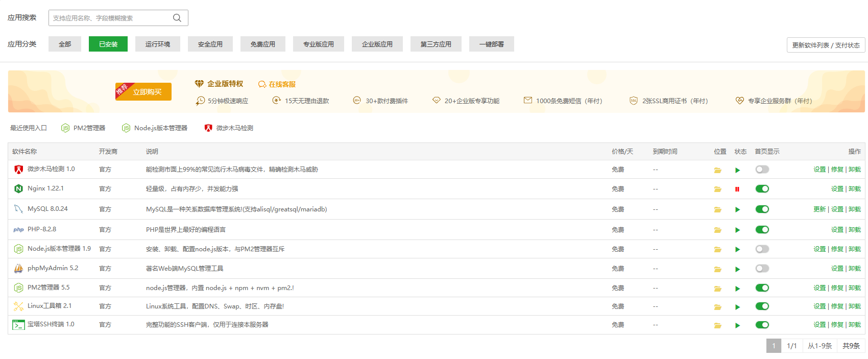The width and height of the screenshot is (868, 359).
Task: Select the 已安装 category tab
Action: (108, 44)
